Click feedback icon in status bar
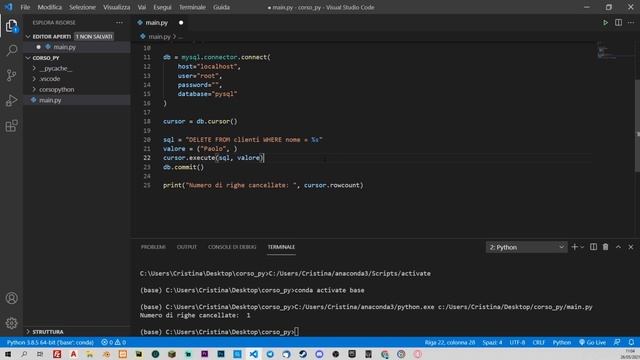 pos(617,342)
